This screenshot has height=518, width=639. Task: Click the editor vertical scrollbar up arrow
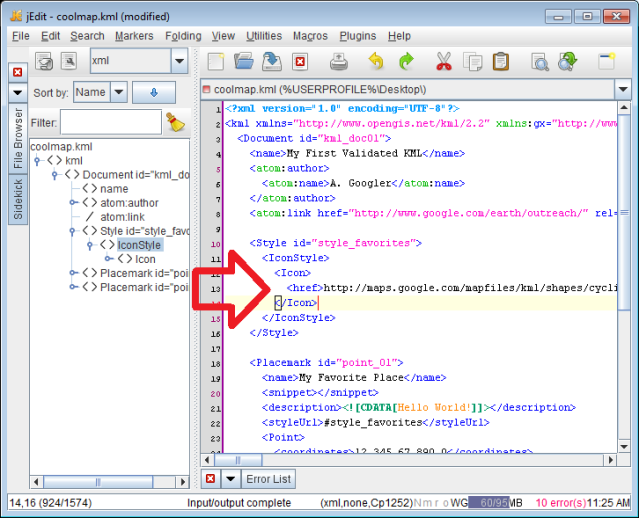point(624,108)
